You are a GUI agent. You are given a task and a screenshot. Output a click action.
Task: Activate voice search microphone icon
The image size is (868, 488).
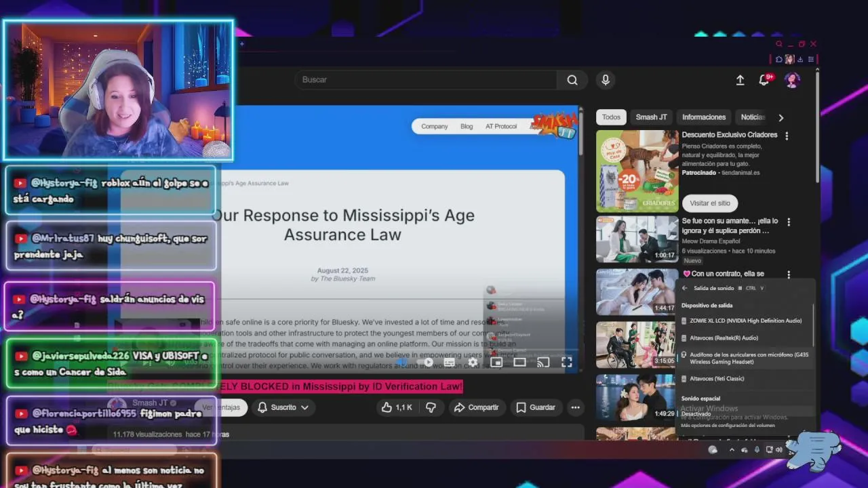(x=606, y=80)
